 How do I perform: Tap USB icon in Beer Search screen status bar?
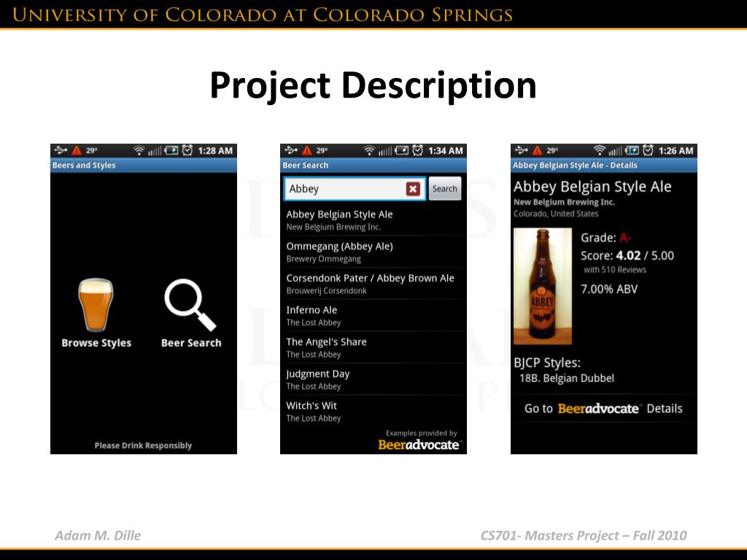pos(290,151)
